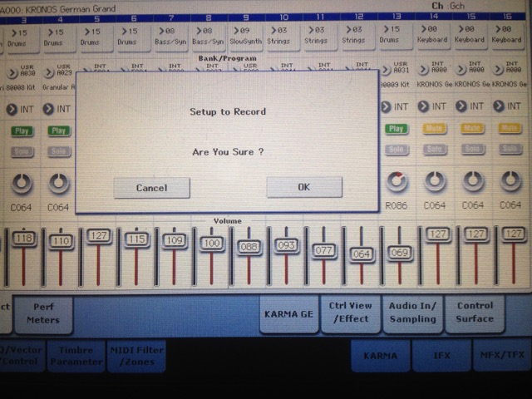Screen dimensions: 532x399
Task: Open track 15 INT popup arrow
Action: (461, 106)
